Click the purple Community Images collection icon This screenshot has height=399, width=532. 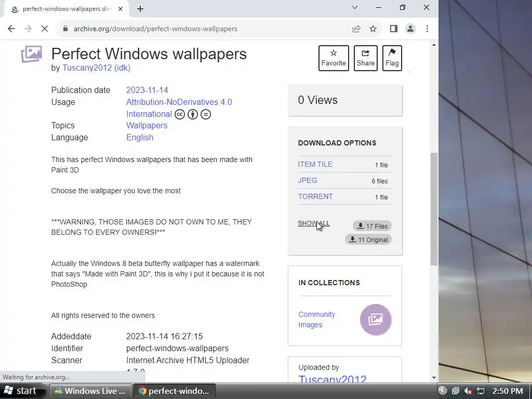(x=376, y=320)
